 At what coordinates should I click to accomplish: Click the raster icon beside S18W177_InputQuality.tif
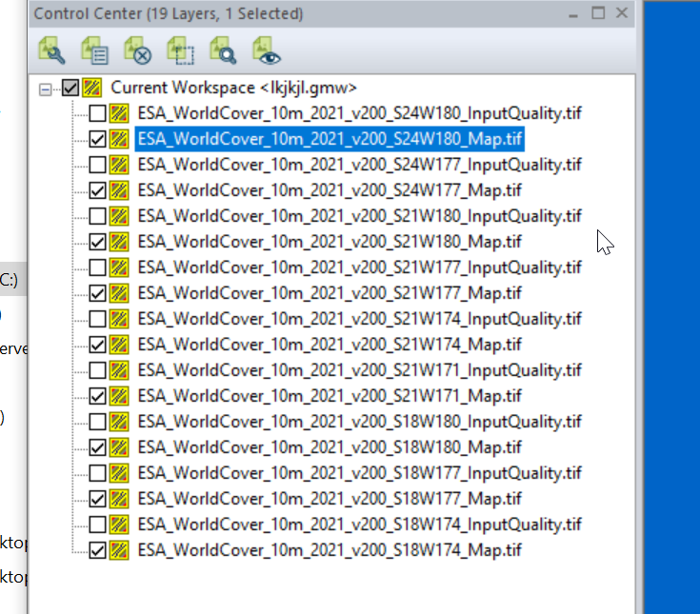pos(119,472)
